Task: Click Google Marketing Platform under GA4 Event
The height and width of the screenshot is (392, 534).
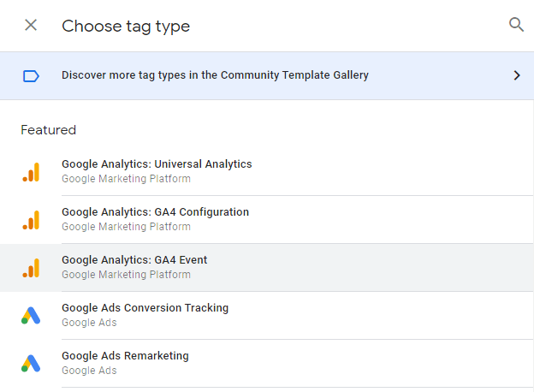Action: tap(126, 275)
